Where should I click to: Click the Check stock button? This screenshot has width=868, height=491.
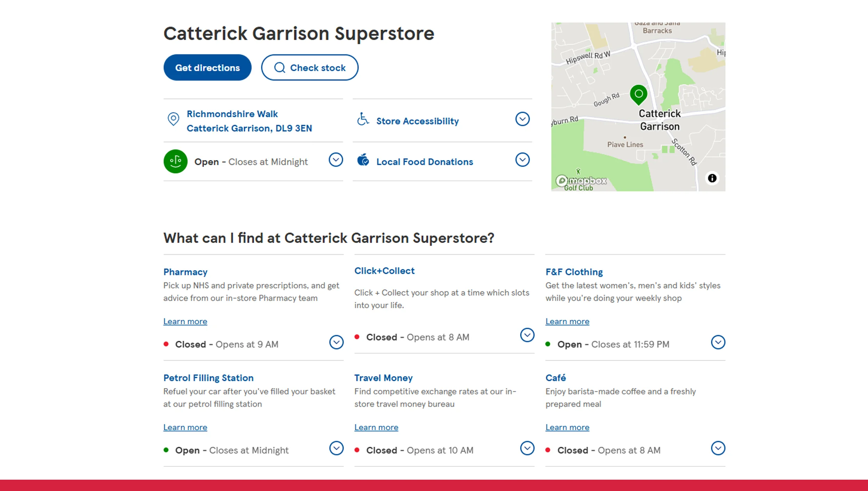[309, 68]
